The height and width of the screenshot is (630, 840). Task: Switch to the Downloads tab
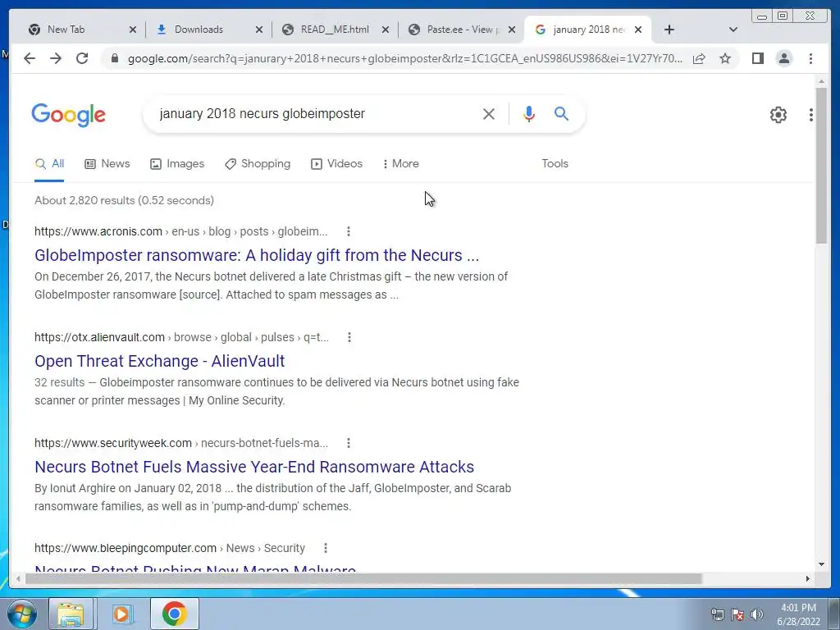199,30
